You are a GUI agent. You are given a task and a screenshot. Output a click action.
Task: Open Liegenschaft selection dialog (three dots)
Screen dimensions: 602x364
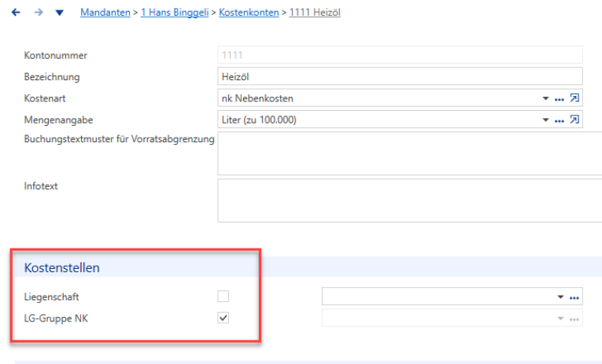click(574, 298)
